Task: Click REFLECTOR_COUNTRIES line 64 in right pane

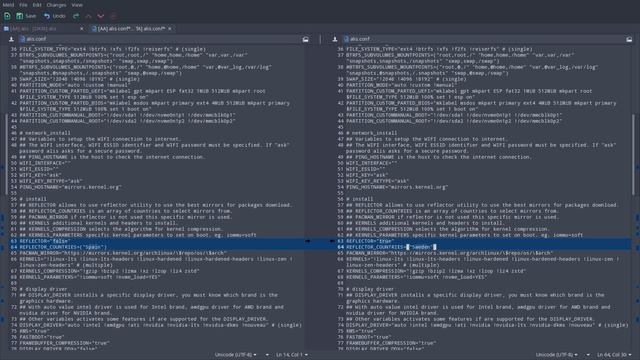Action: click(x=391, y=247)
